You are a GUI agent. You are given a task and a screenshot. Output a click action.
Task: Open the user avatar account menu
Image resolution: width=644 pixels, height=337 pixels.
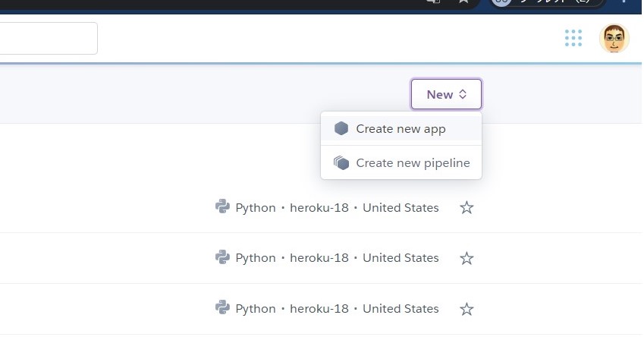pyautogui.click(x=614, y=38)
